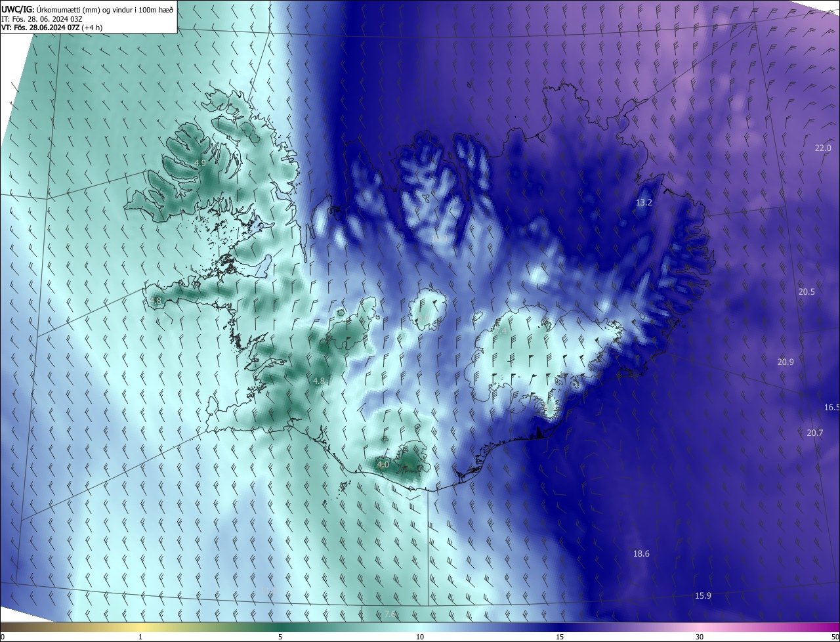Click the 7.6 value at the bottom edge

390,614
